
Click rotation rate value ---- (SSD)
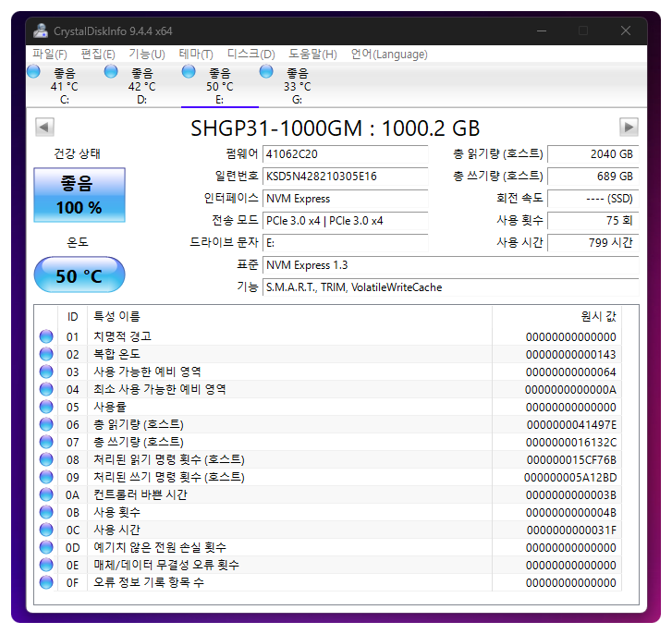(593, 199)
